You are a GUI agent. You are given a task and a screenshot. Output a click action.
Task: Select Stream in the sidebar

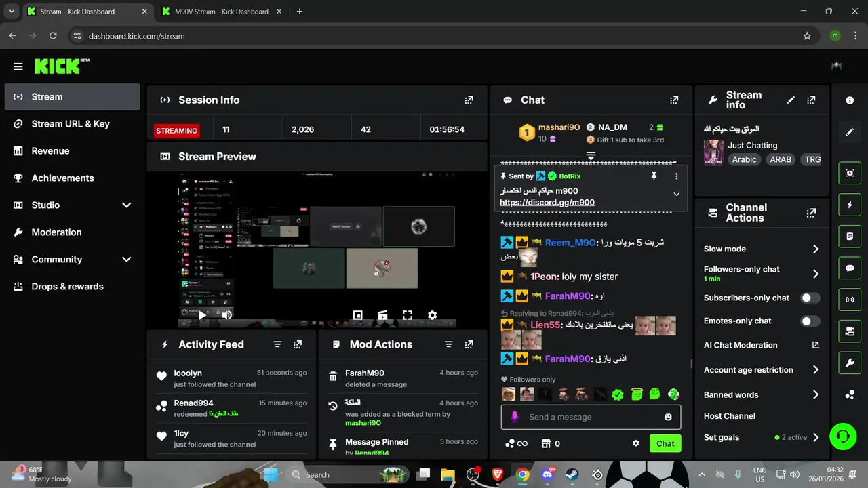tap(72, 96)
